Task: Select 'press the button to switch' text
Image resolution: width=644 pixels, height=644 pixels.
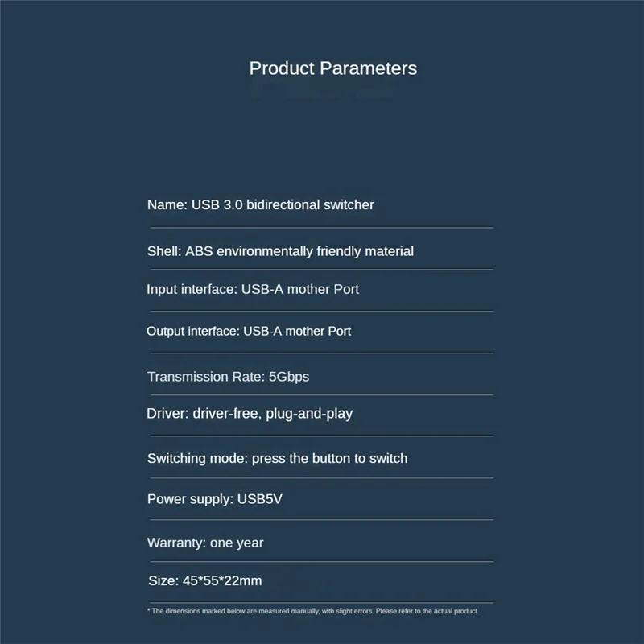Action: click(330, 459)
